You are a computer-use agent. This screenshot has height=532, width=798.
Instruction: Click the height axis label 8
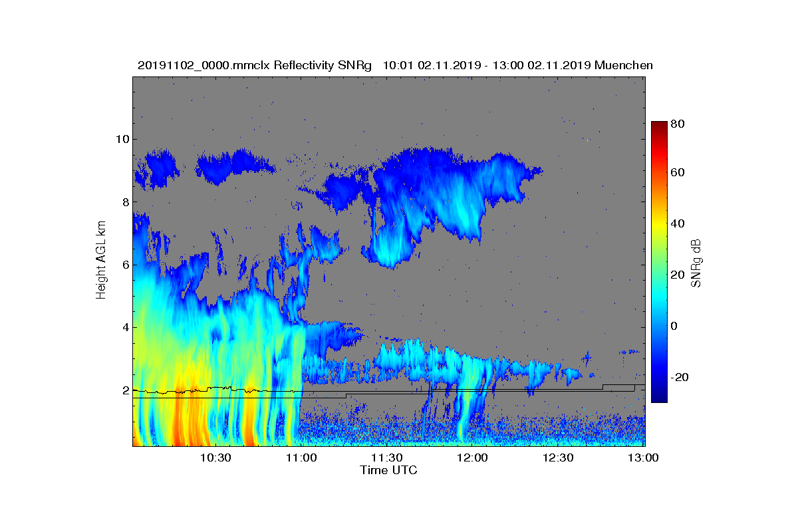(124, 202)
